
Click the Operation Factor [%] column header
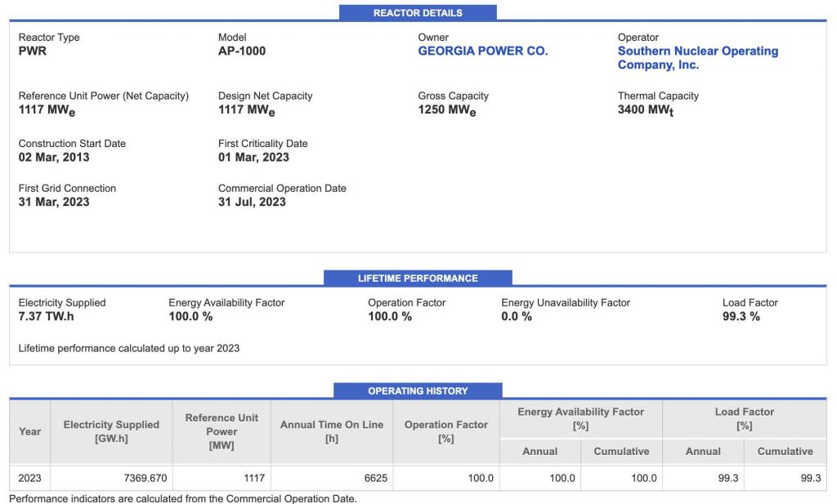pos(445,431)
